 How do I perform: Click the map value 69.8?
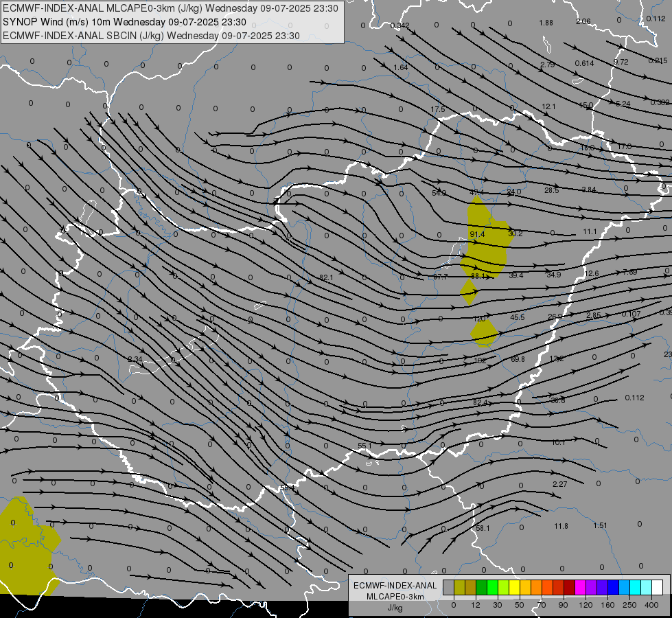click(518, 359)
